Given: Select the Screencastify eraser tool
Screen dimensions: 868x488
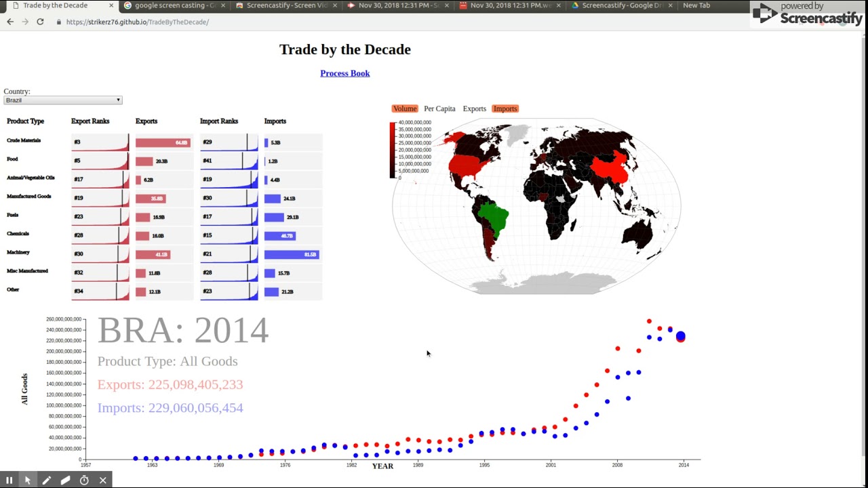Looking at the screenshot, I should (65, 480).
